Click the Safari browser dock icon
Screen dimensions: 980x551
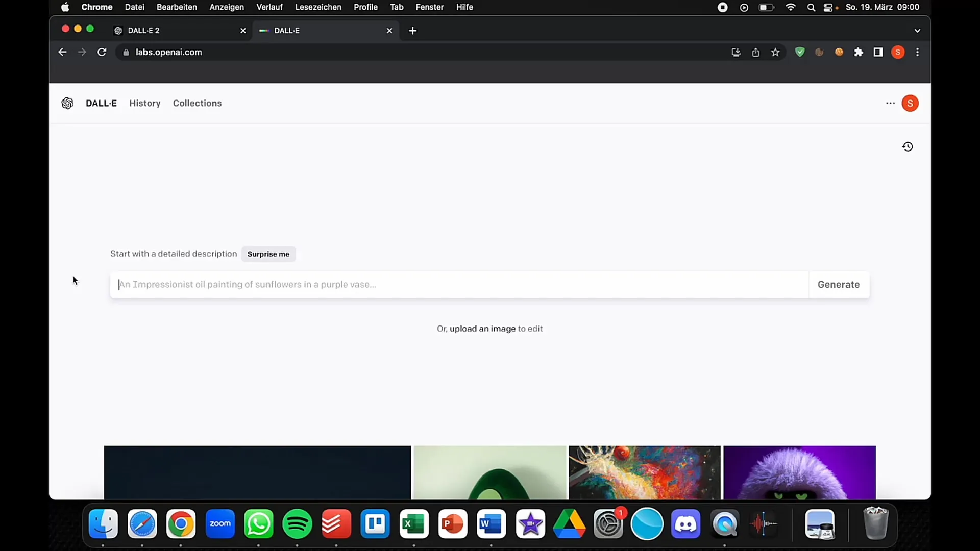(x=142, y=523)
